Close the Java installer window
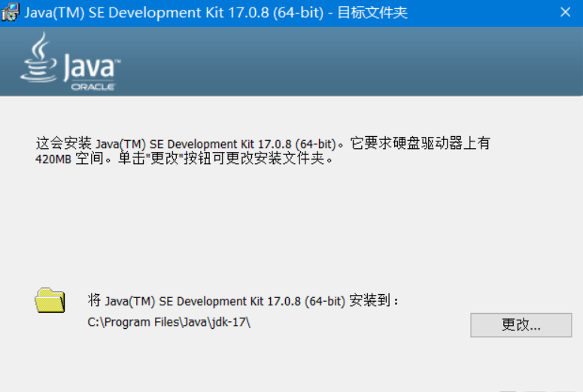 tap(565, 12)
